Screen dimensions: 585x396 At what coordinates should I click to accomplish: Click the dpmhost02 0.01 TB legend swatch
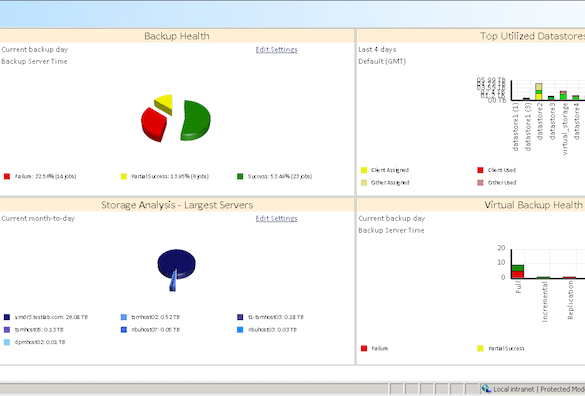coord(7,342)
